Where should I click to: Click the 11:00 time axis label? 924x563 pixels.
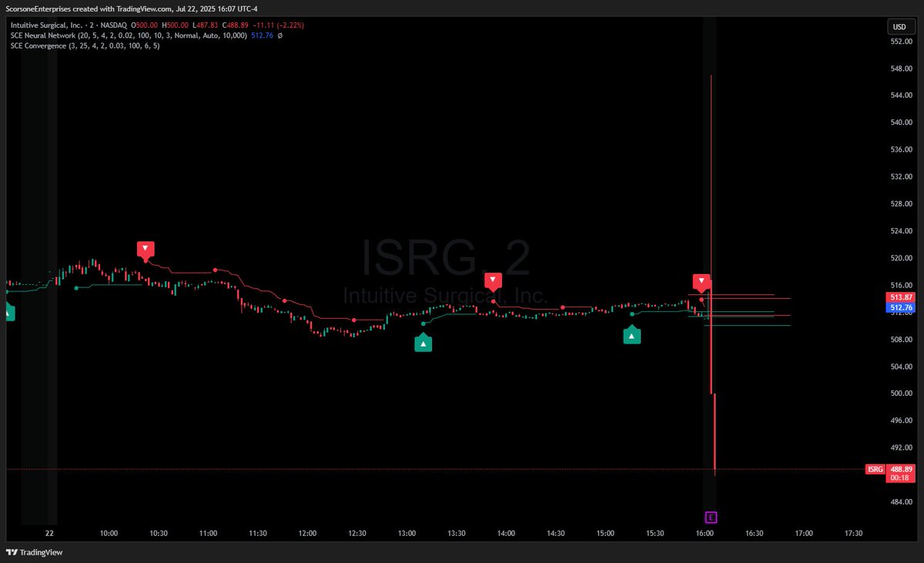(208, 533)
